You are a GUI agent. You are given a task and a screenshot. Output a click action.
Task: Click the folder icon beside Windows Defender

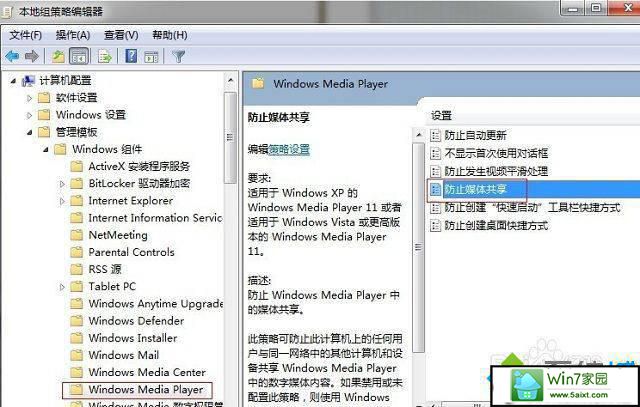76,321
